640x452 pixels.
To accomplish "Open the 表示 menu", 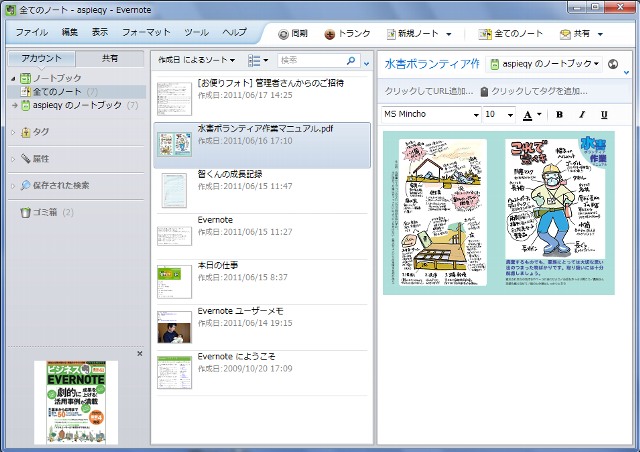I will (100, 32).
